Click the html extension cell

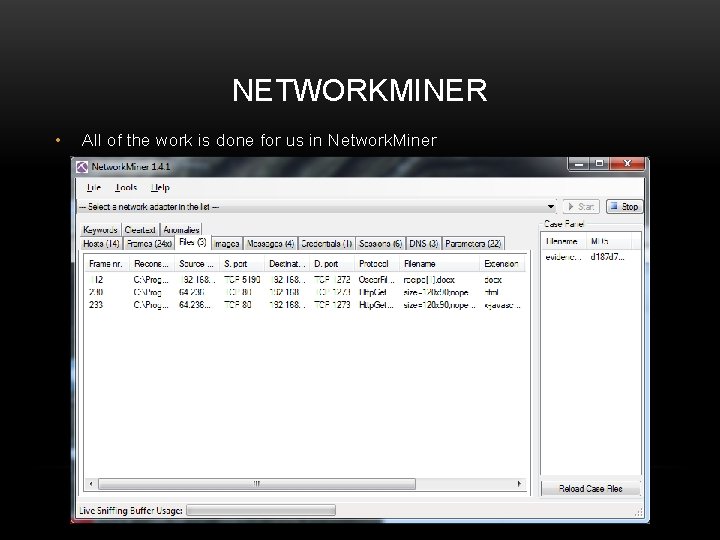pyautogui.click(x=491, y=292)
